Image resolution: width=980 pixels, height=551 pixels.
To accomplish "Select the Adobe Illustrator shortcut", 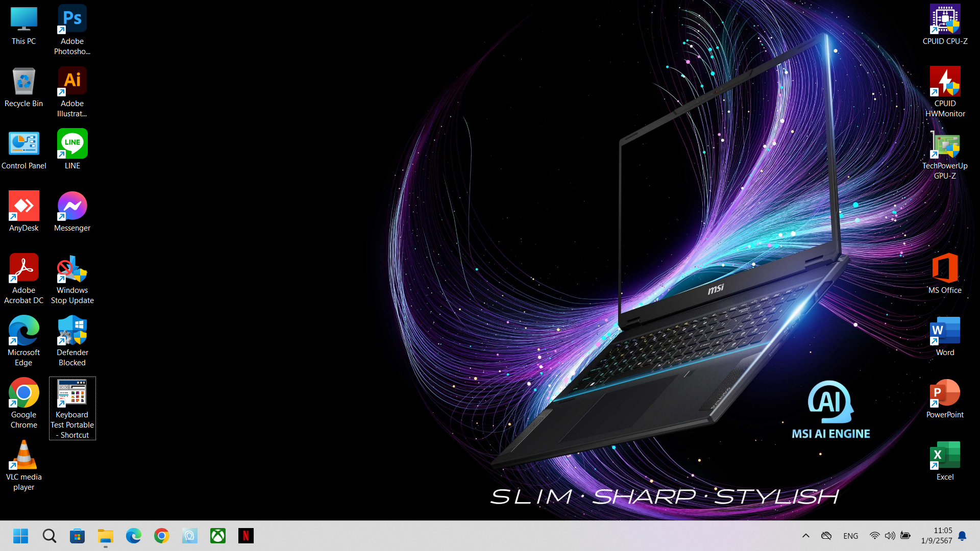I will pos(72,92).
